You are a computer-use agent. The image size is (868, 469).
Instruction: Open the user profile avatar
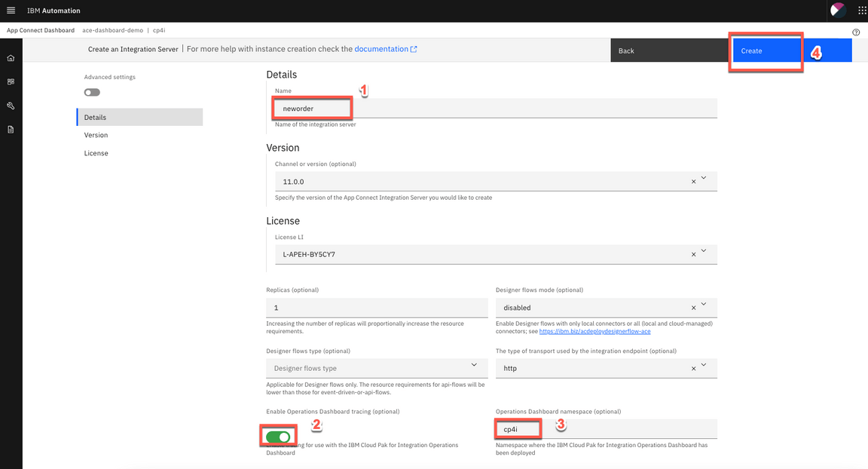838,10
